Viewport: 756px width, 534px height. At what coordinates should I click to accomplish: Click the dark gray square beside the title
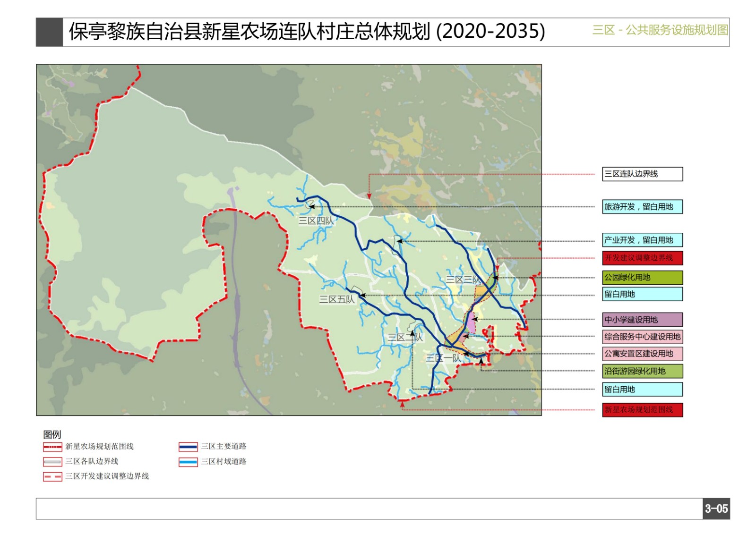[x=49, y=32]
